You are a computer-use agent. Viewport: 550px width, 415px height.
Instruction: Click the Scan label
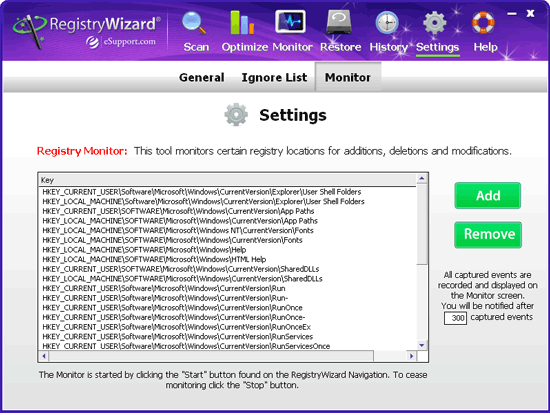196,47
